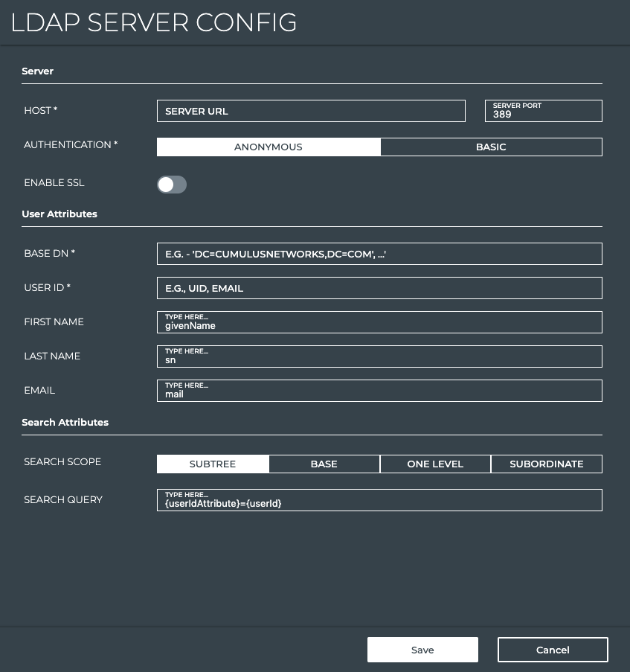
Task: Click the Server Port field
Action: click(543, 111)
